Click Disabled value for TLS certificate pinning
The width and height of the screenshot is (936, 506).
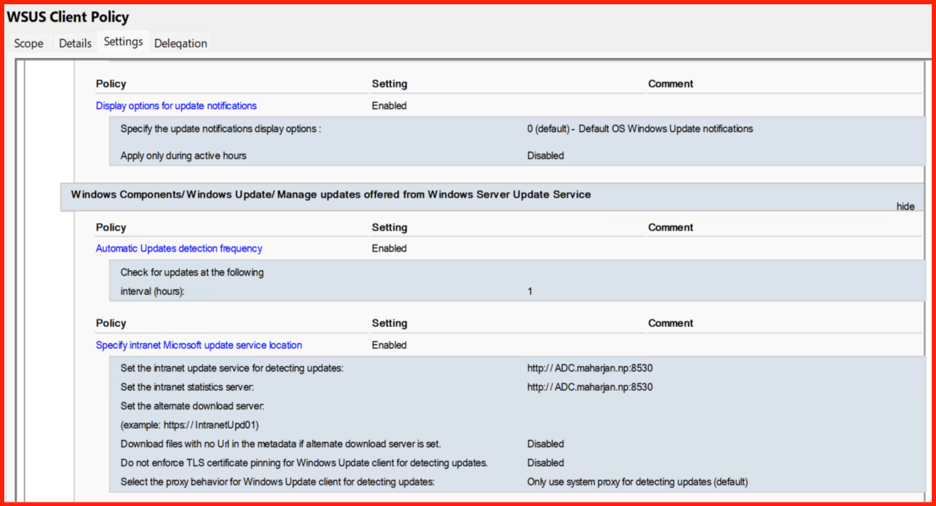coord(545,463)
